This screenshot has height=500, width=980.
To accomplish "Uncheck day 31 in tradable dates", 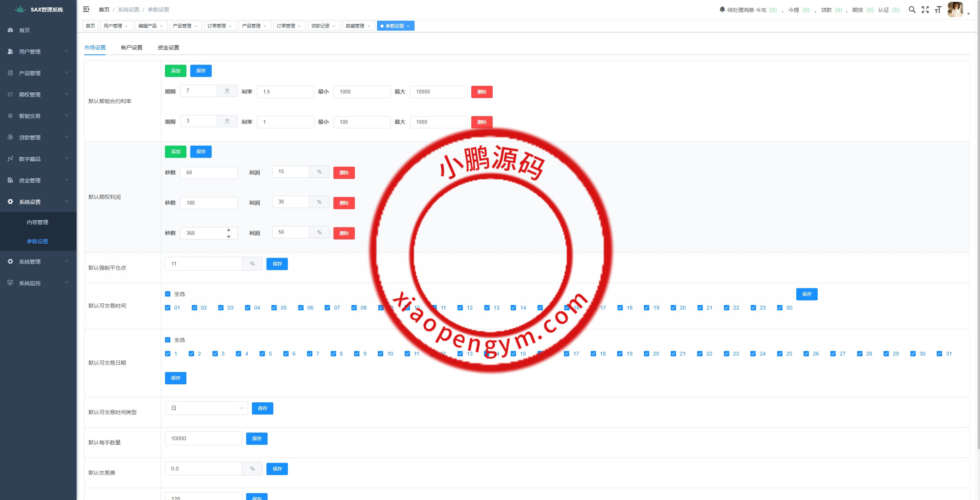I will [939, 354].
